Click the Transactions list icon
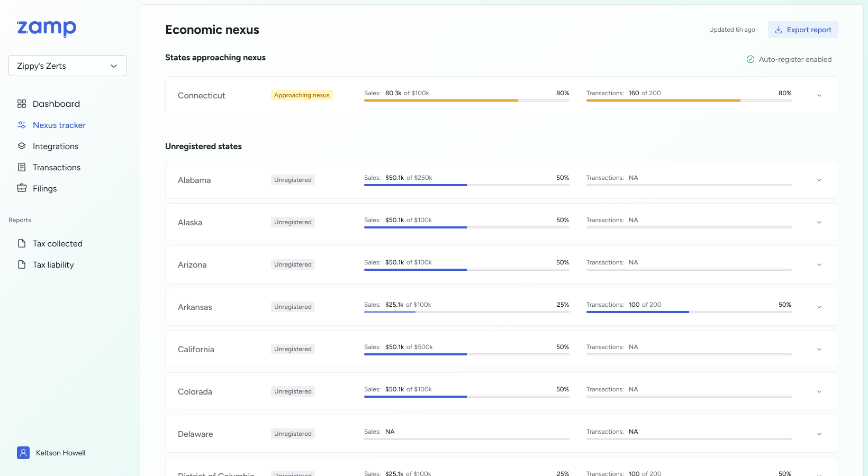The height and width of the screenshot is (476, 868). coord(22,167)
